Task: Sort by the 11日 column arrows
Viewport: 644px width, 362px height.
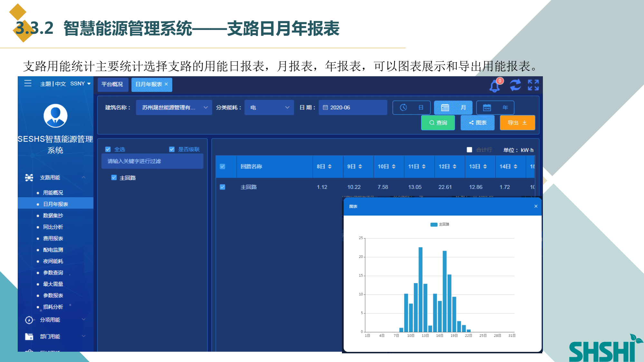Action: click(x=424, y=166)
